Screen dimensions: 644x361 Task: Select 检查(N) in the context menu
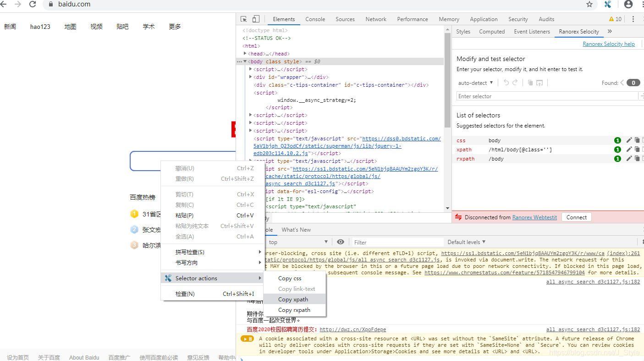click(212, 294)
